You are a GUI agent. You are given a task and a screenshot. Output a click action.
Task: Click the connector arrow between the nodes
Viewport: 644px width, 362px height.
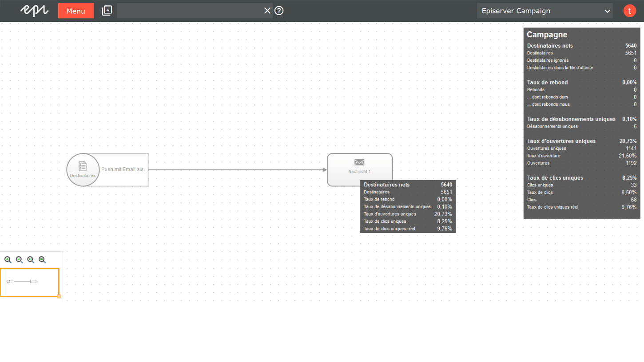tap(238, 170)
